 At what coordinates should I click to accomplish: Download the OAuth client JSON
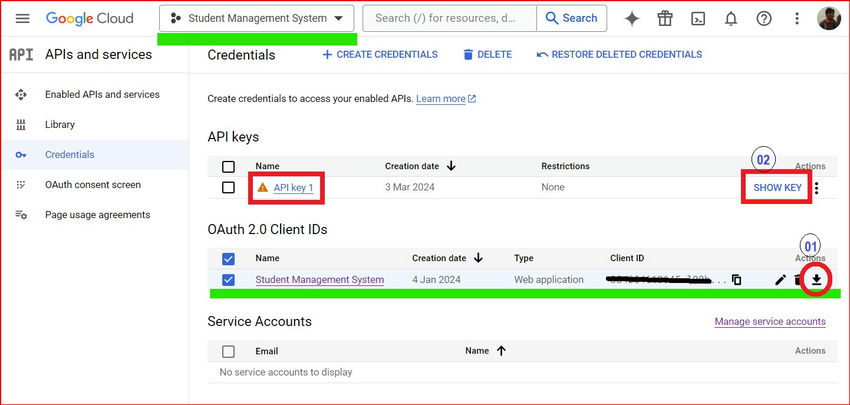pos(817,281)
